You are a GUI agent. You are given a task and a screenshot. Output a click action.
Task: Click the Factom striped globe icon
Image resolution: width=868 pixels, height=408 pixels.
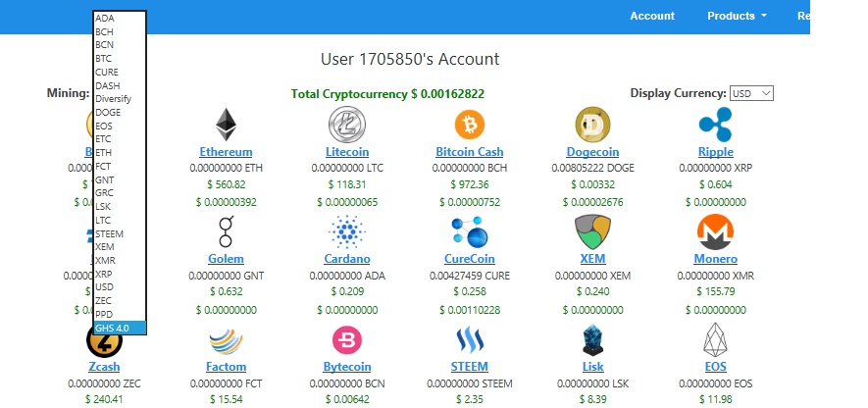click(226, 341)
